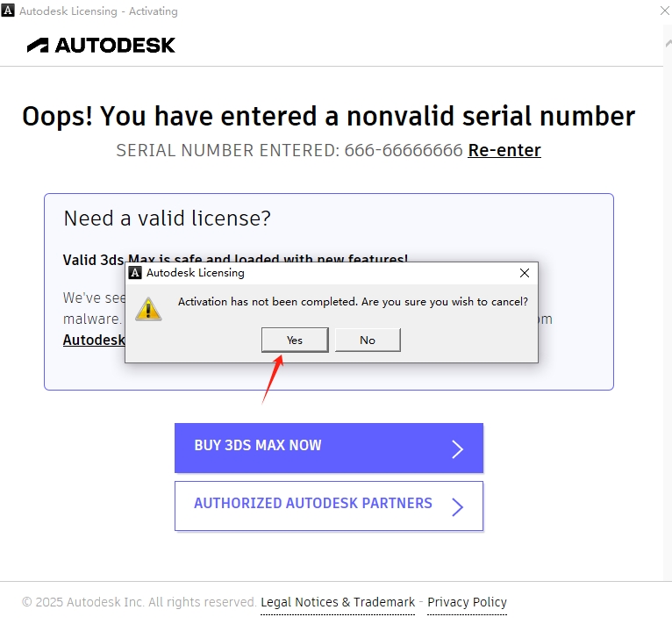
Task: Click the main window's title bar Autodesk icon
Action: point(10,11)
